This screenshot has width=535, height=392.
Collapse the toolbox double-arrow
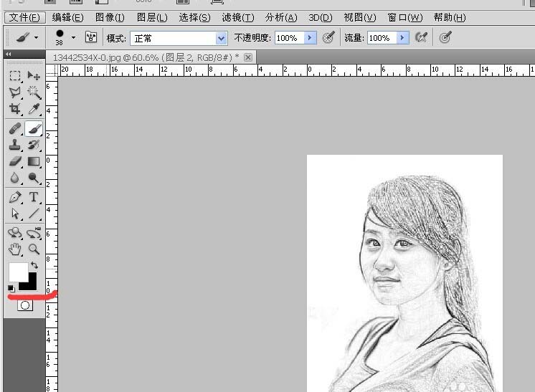click(9, 54)
